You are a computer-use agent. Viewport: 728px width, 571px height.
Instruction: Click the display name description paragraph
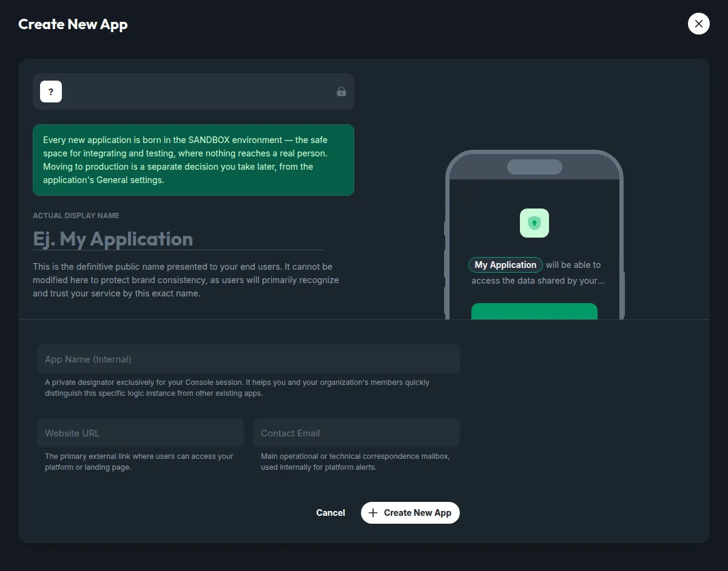186,280
